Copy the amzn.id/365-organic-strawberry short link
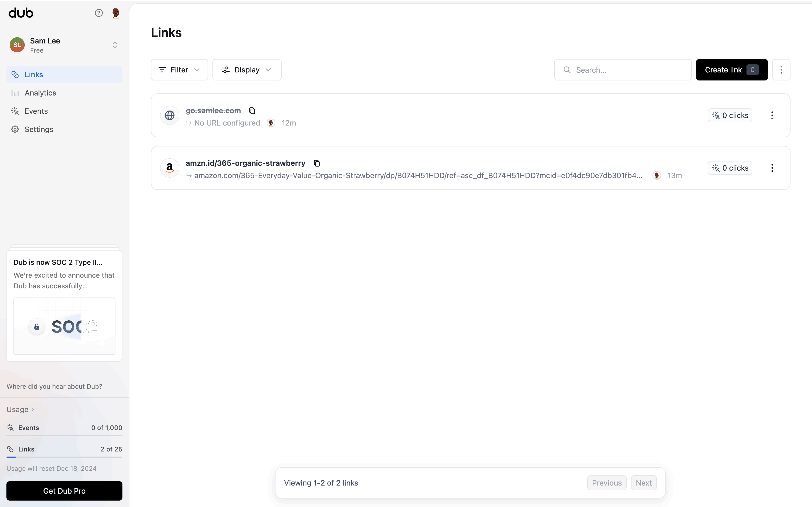The height and width of the screenshot is (507, 812). 317,163
